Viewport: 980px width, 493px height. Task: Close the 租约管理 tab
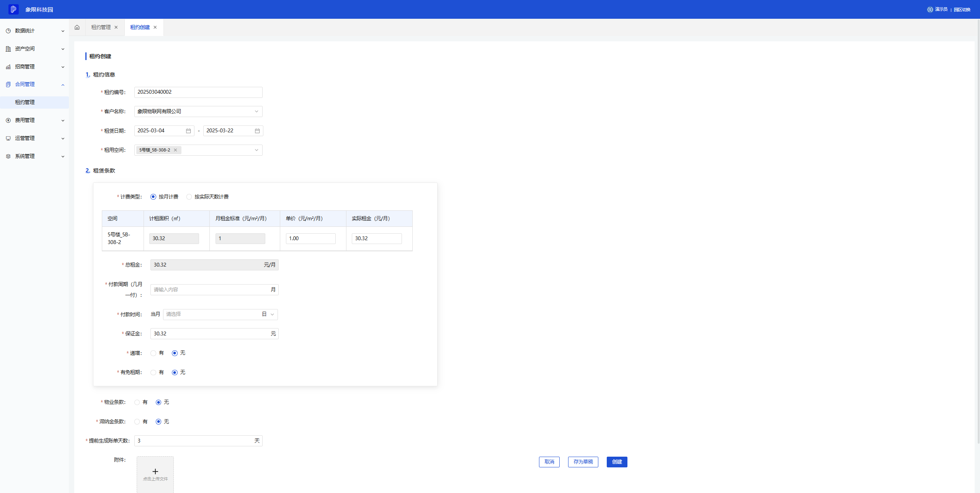point(116,27)
